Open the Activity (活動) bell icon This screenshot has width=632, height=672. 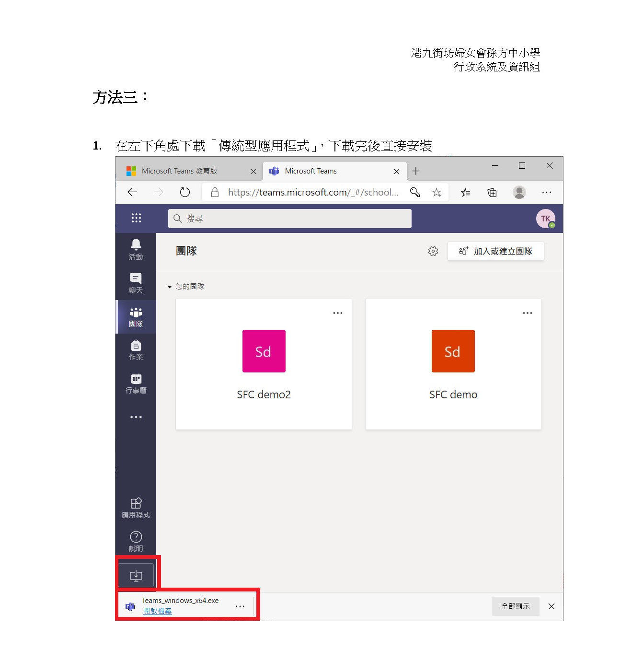coord(136,250)
